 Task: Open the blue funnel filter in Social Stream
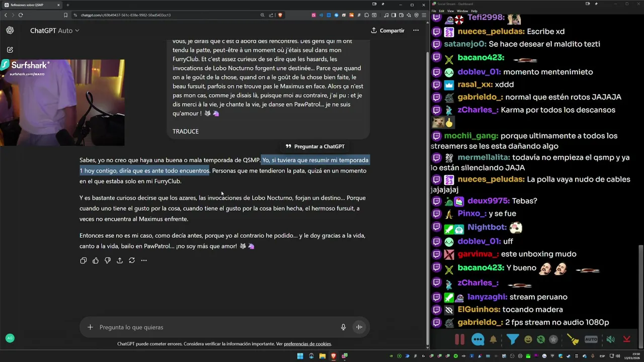(512, 339)
